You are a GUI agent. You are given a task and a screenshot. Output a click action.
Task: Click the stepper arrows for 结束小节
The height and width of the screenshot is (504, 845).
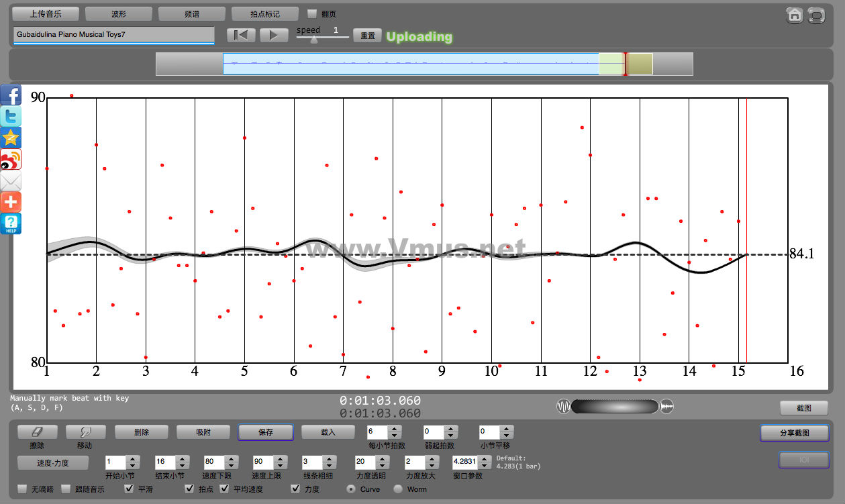pos(182,462)
